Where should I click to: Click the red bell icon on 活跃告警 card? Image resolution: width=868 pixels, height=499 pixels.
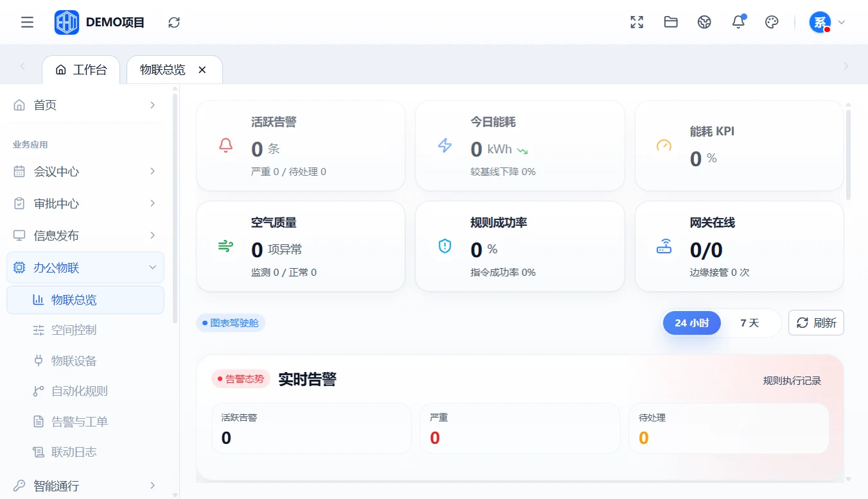point(226,146)
